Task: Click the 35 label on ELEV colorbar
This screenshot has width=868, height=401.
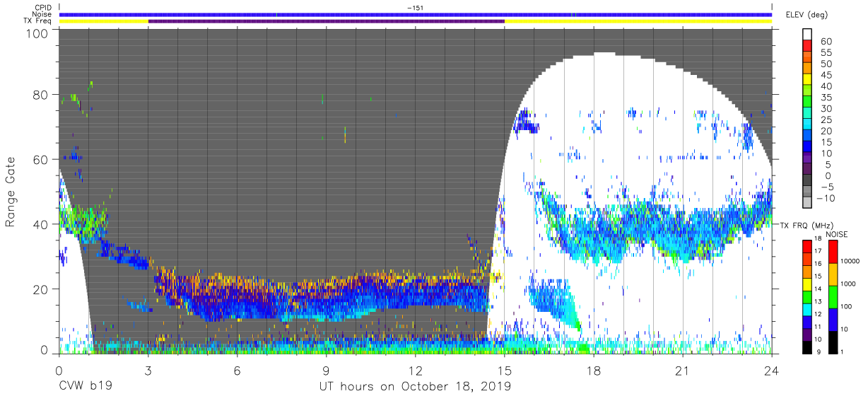Action: point(826,98)
